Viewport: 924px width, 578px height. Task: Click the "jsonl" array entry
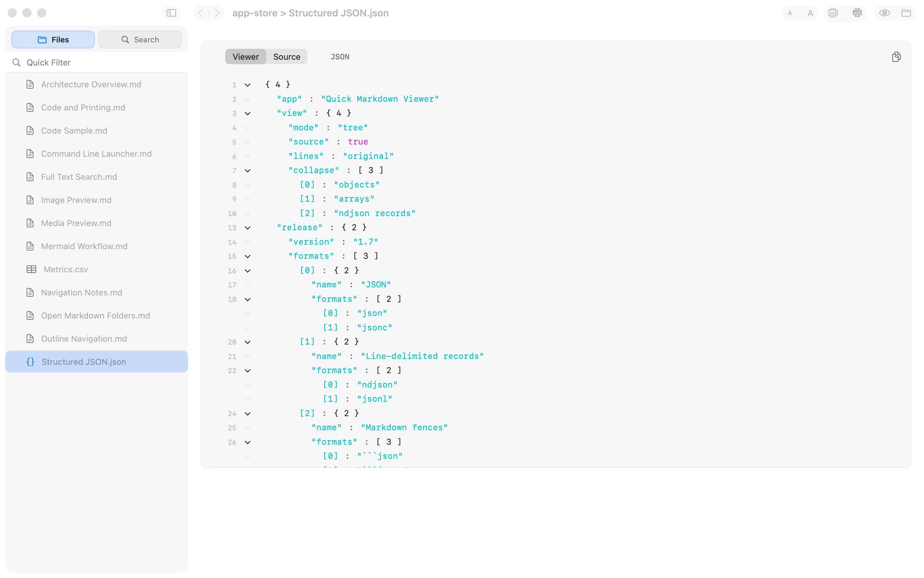point(374,399)
